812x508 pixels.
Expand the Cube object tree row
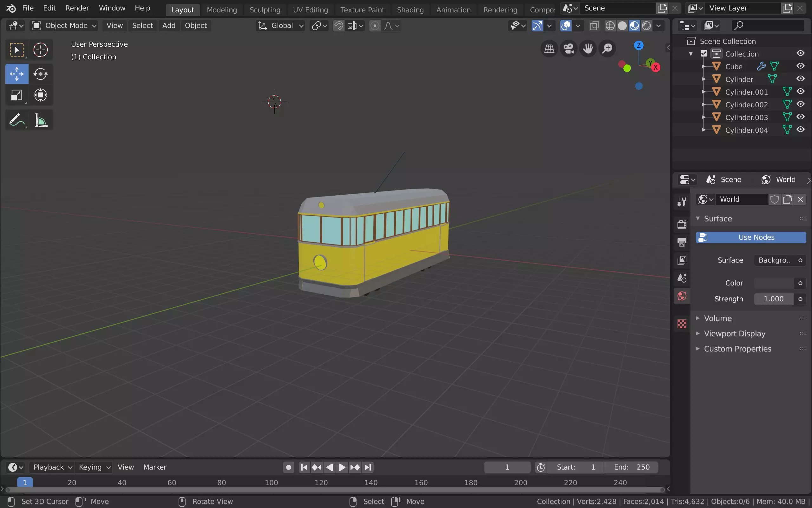coord(704,67)
